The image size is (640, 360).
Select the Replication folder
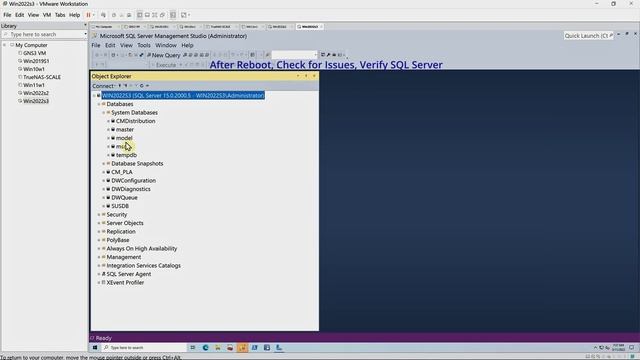(x=121, y=231)
